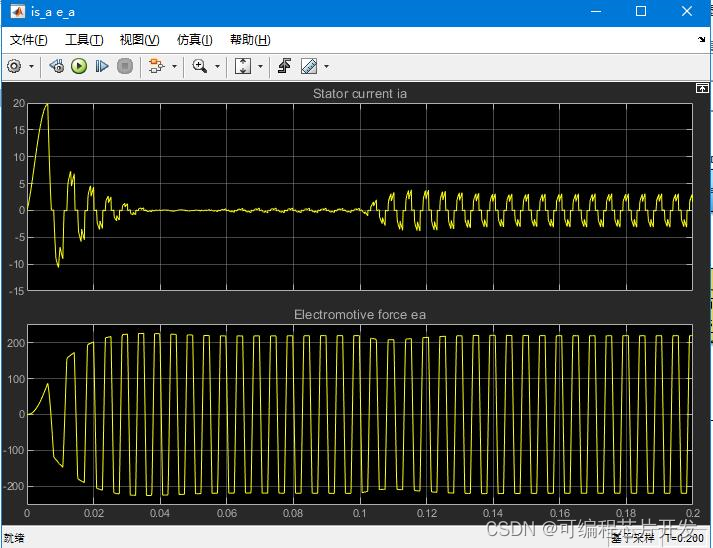Expand the configuration properties dropdown arrow
The image size is (713, 548).
[31, 66]
